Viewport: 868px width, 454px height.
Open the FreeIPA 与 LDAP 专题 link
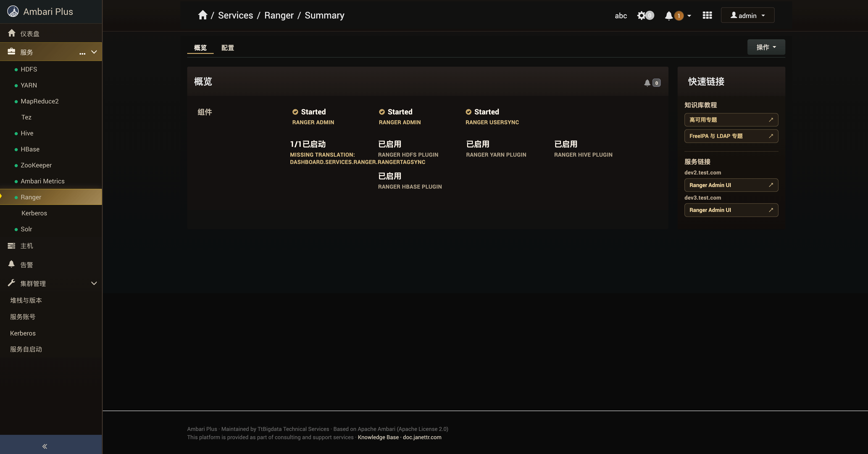731,136
